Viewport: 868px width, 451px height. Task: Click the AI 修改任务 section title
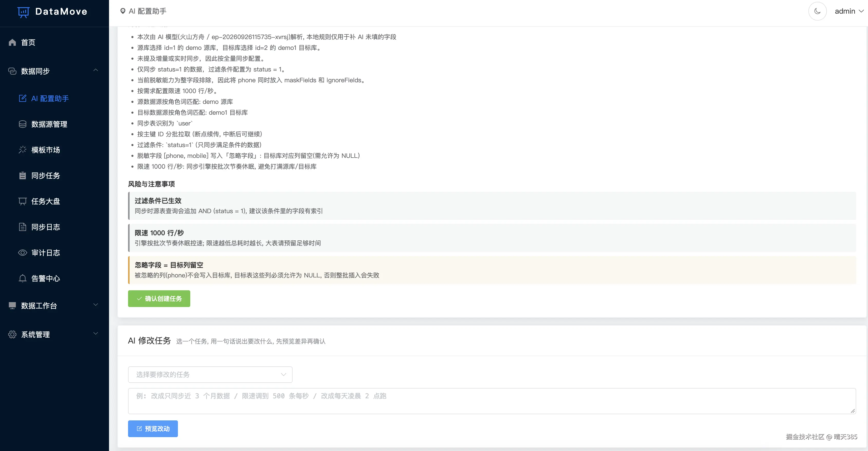(x=149, y=340)
